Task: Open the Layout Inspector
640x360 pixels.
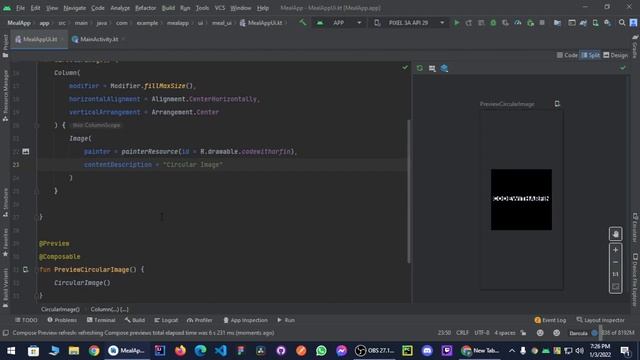Action: 600,320
